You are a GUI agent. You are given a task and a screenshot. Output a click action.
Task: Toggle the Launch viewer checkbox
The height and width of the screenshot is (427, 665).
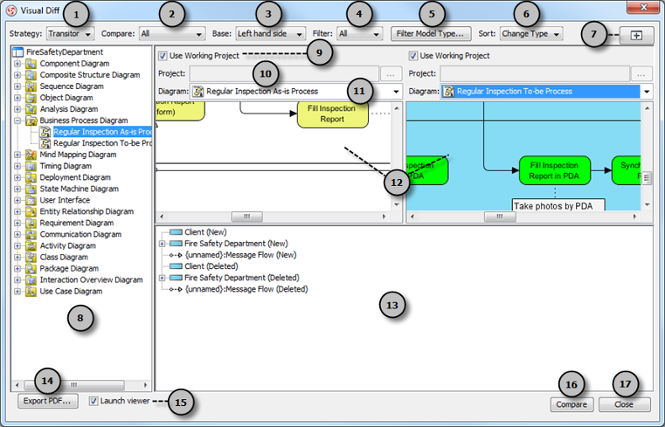click(94, 401)
